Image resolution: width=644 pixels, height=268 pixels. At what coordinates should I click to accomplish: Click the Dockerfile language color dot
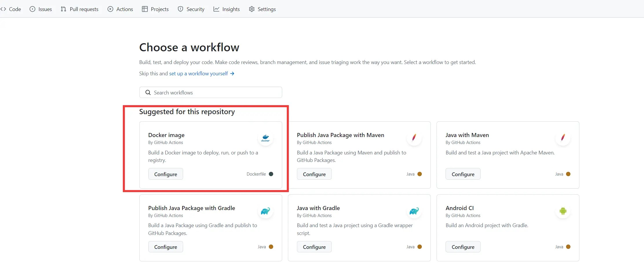271,174
